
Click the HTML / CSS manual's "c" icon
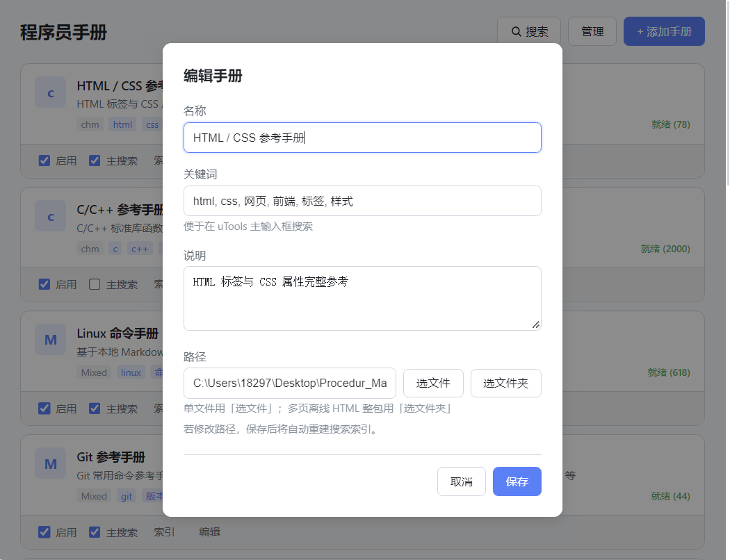click(50, 93)
